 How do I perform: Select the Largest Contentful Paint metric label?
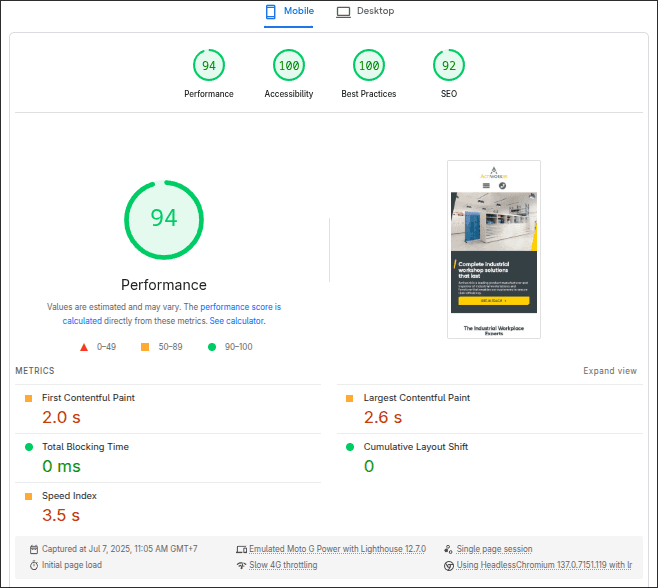click(x=417, y=398)
